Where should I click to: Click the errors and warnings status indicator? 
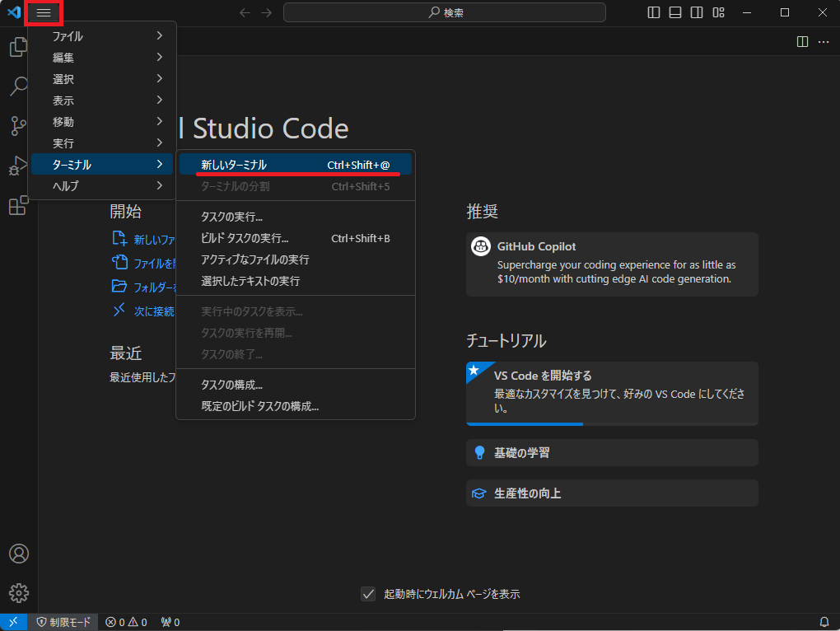[127, 622]
